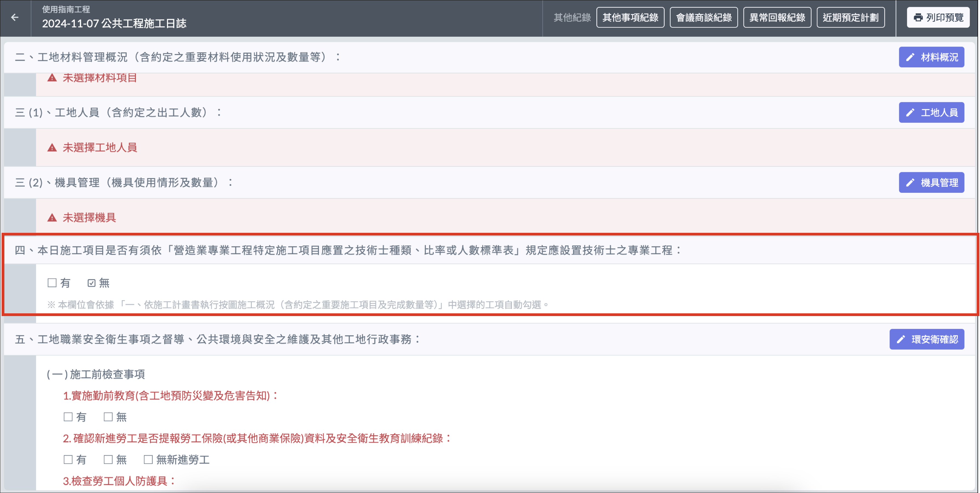Check 無 for 實施勤前教育 item

click(x=108, y=417)
